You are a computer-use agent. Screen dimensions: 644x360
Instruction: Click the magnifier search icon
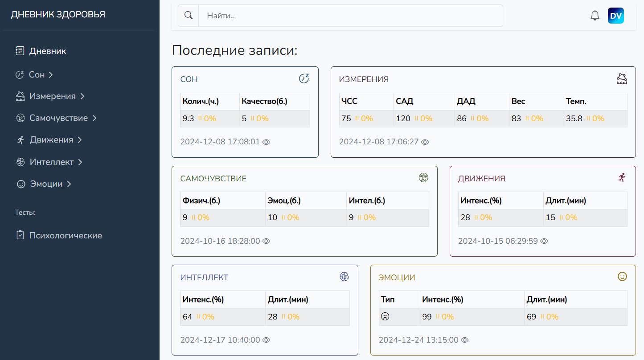coord(188,15)
